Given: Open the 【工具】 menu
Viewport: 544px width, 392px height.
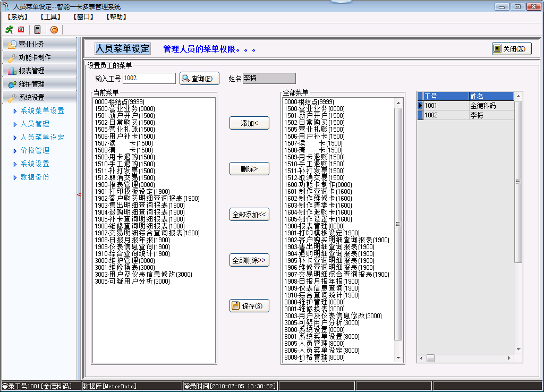Looking at the screenshot, I should coord(50,16).
